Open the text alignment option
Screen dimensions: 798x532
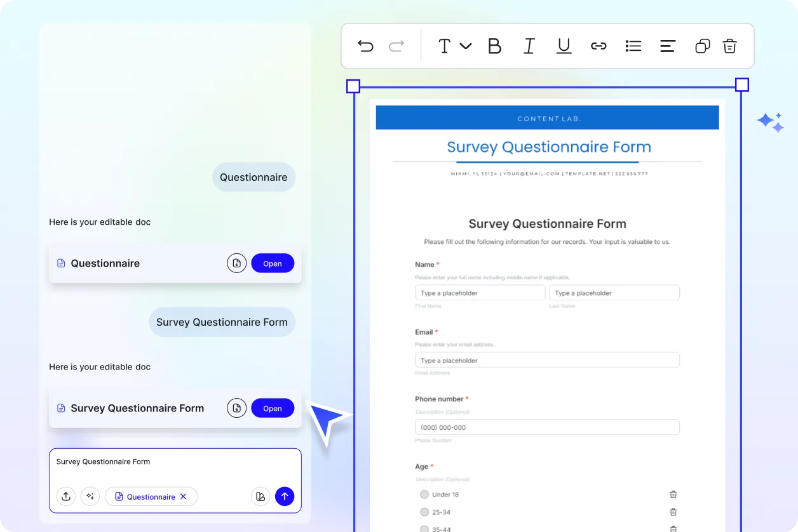pos(668,46)
